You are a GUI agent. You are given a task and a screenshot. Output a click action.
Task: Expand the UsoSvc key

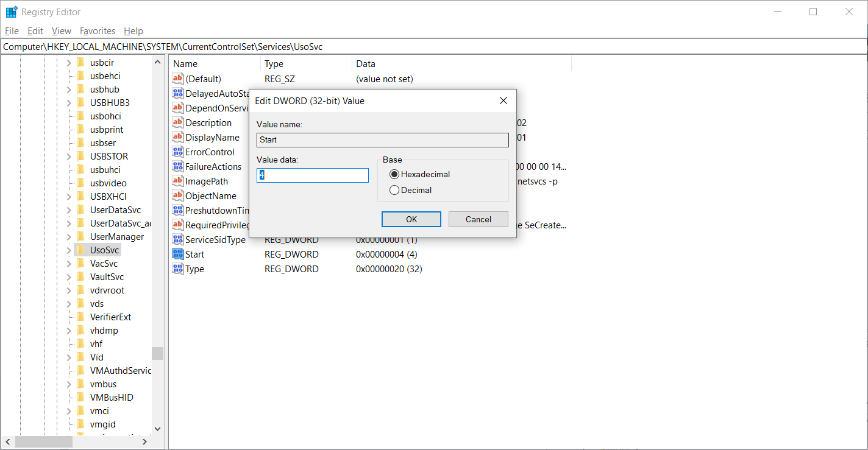click(x=69, y=250)
